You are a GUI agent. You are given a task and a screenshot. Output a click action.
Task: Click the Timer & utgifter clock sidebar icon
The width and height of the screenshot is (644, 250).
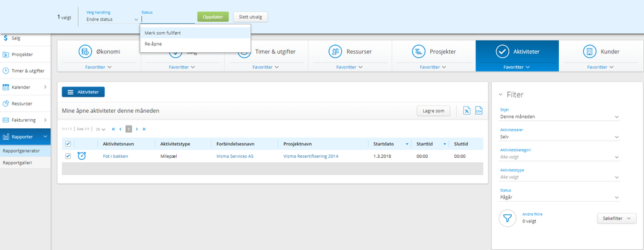tap(6, 70)
